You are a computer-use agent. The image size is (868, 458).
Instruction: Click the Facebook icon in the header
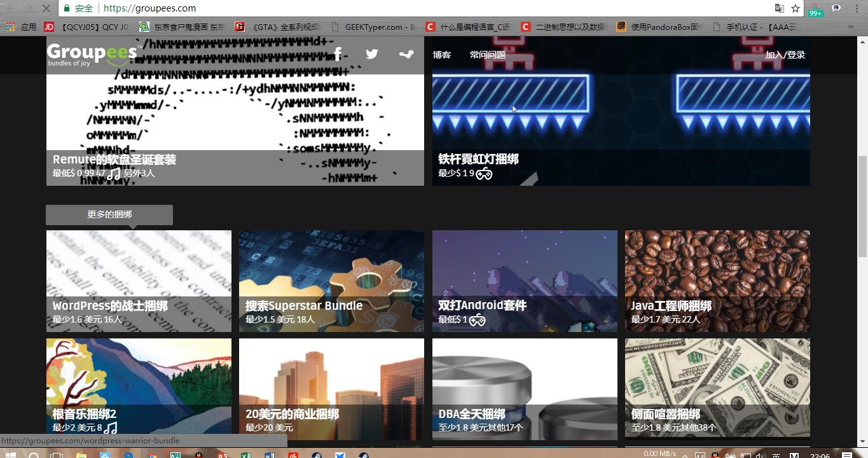tap(338, 53)
